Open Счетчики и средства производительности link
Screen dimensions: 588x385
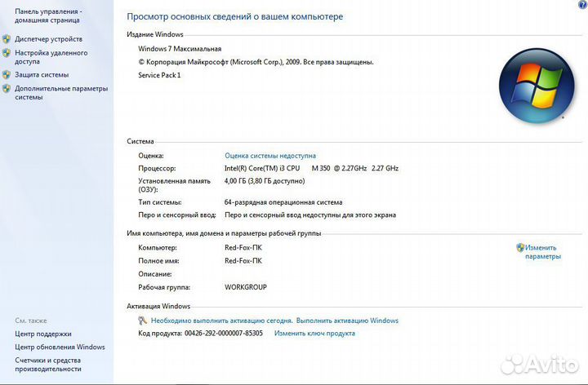[x=47, y=365]
